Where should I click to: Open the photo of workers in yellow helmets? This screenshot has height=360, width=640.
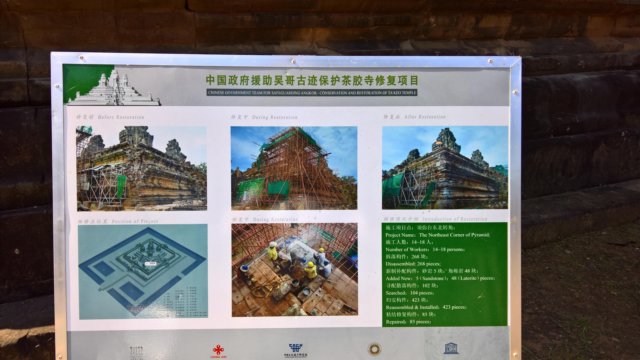pos(295,270)
